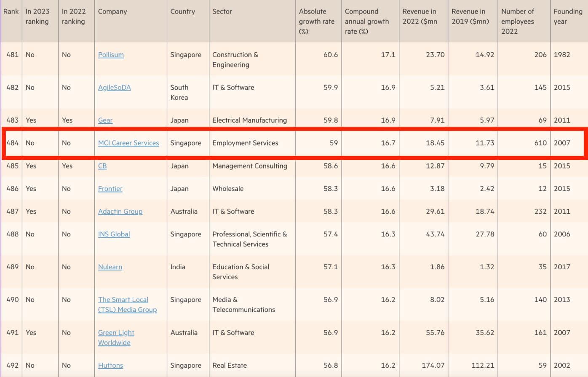Select the 2002 founding year cell
This screenshot has height=377, width=588.
click(562, 366)
